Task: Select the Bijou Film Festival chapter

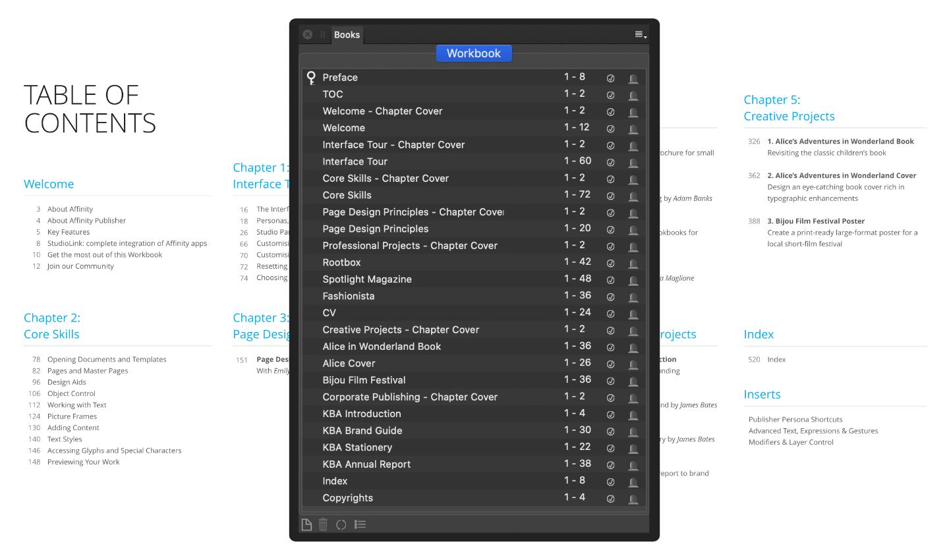Action: pos(473,380)
